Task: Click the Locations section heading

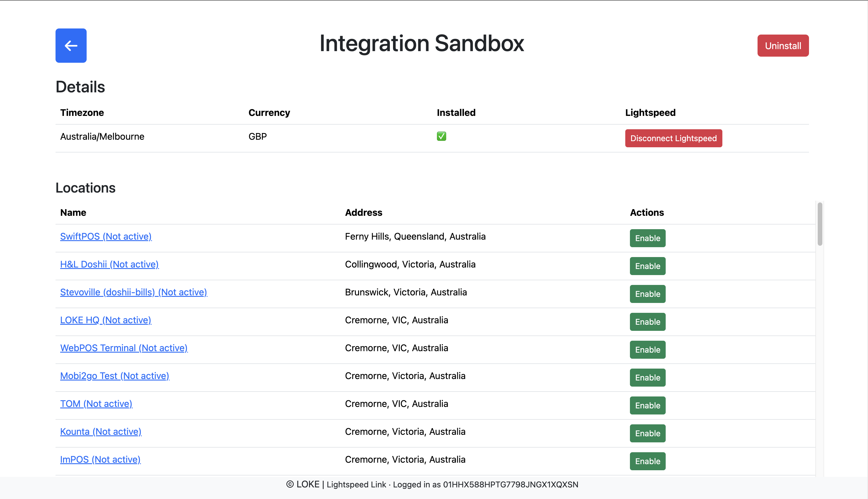Action: coord(85,188)
